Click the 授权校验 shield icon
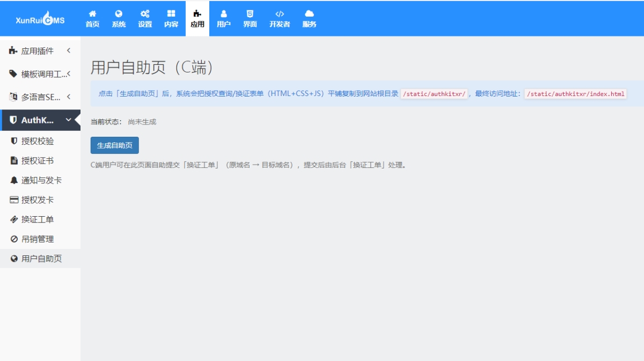 click(14, 141)
